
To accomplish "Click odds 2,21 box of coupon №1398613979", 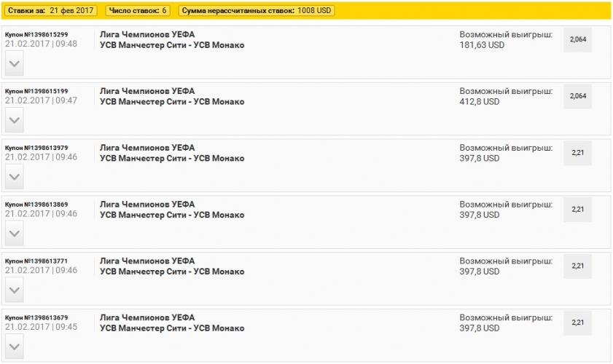I will click(x=577, y=153).
